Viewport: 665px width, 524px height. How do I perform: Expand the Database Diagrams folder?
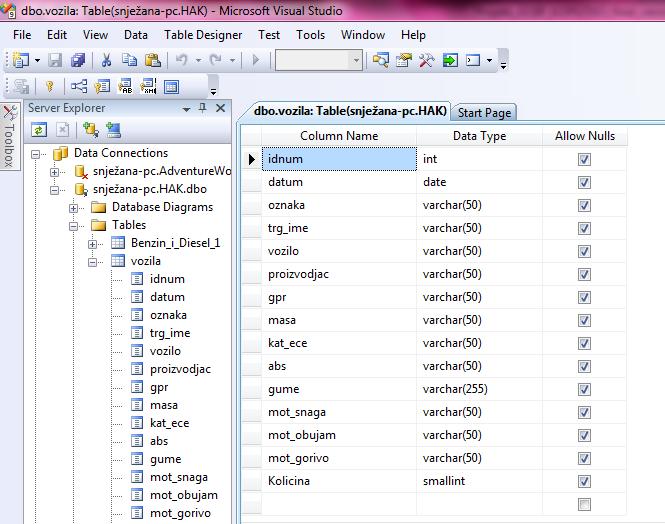(x=73, y=208)
